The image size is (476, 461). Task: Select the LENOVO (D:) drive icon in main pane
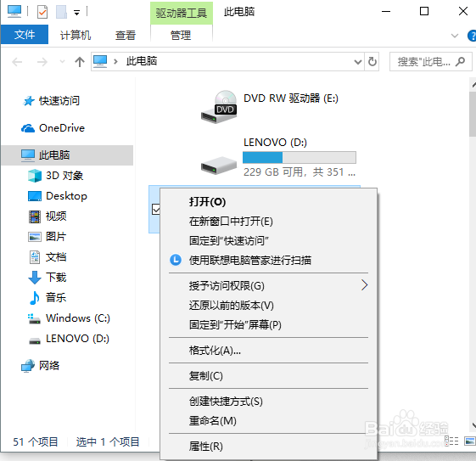tap(219, 166)
